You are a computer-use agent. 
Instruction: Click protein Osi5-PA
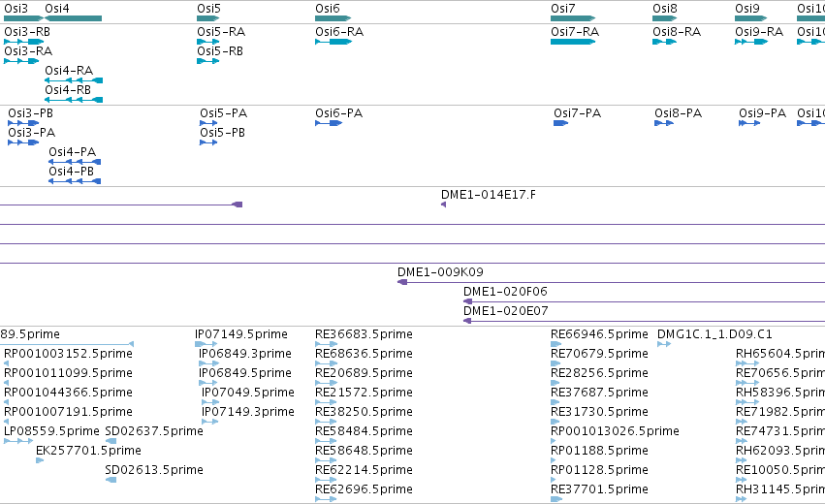coord(208,123)
